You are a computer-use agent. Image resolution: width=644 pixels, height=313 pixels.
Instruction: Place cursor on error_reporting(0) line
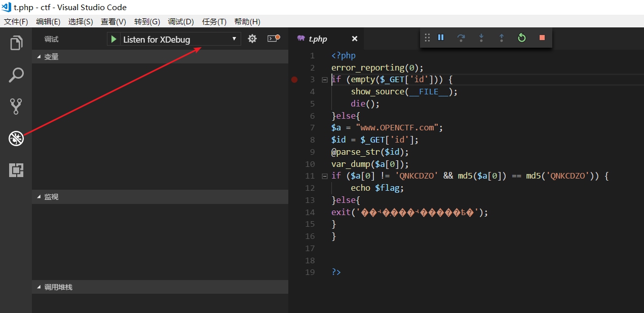pos(377,67)
